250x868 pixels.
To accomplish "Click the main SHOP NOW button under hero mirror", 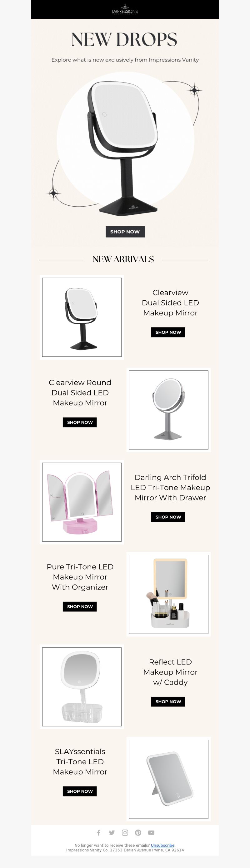I will click(x=125, y=232).
